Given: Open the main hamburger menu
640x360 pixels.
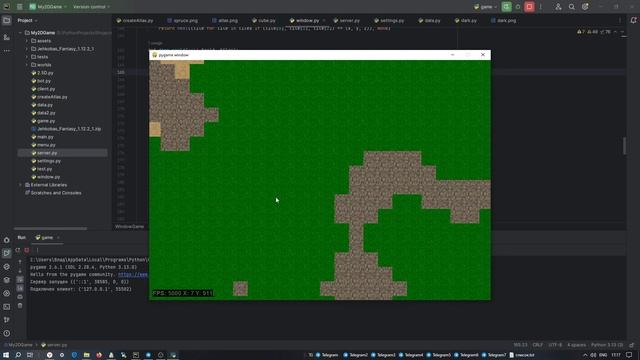Looking at the screenshot, I should (19, 7).
